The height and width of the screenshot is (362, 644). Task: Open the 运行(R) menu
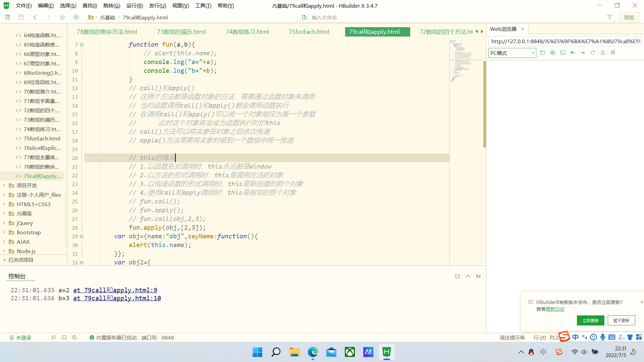[x=135, y=5]
